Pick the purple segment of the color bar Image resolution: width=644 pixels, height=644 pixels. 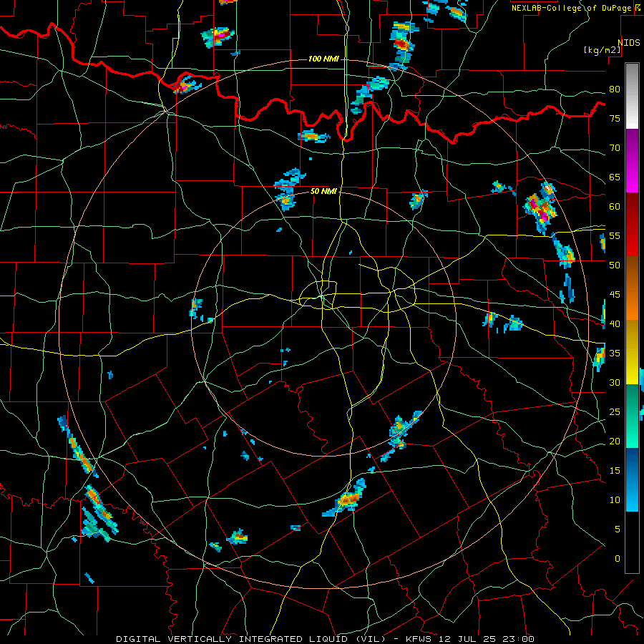point(632,160)
